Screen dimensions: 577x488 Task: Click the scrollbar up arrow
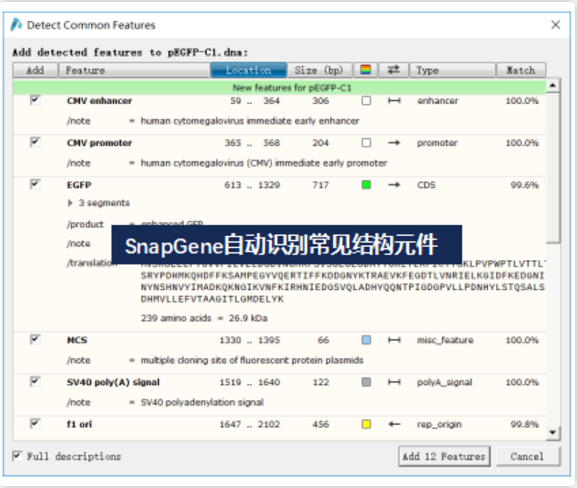[553, 86]
